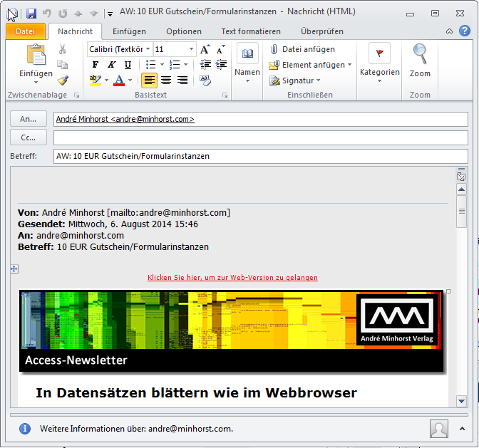Click the Einfügen paste clipboard icon
Image resolution: width=479 pixels, height=448 pixels.
pyautogui.click(x=36, y=54)
